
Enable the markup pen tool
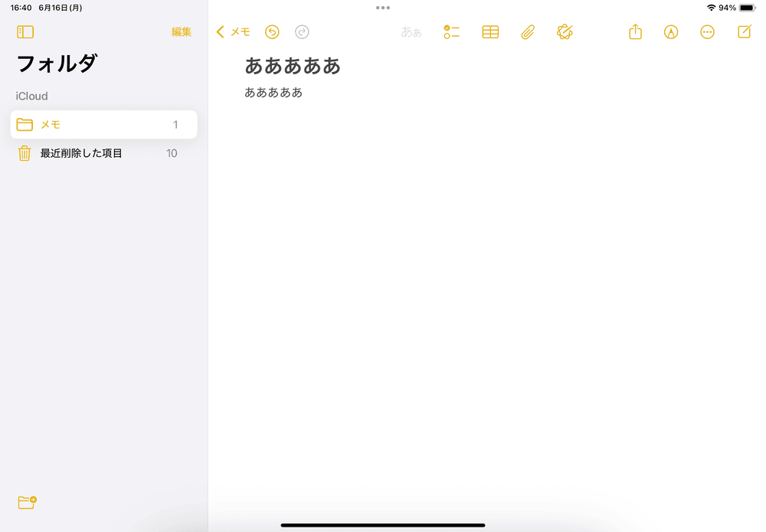pyautogui.click(x=671, y=32)
